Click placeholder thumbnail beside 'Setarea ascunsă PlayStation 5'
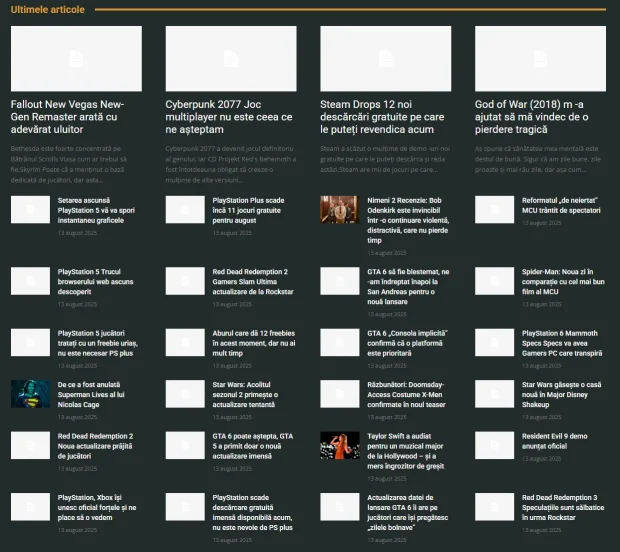This screenshot has height=552, width=620. click(30, 210)
